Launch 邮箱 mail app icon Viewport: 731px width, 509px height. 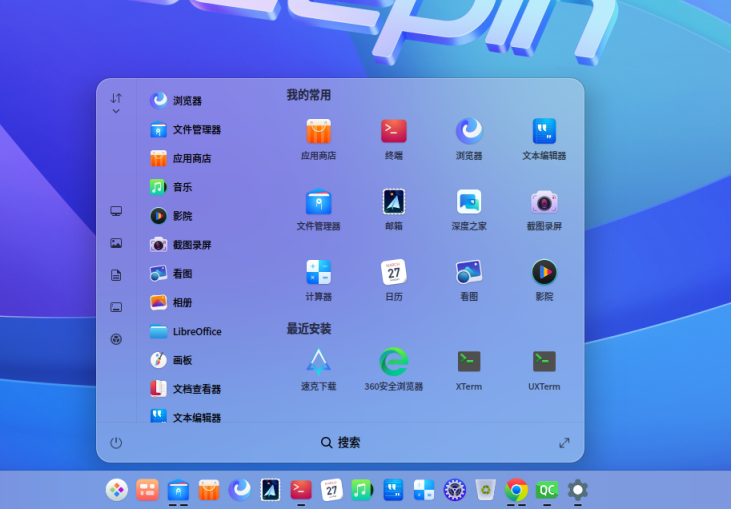393,201
